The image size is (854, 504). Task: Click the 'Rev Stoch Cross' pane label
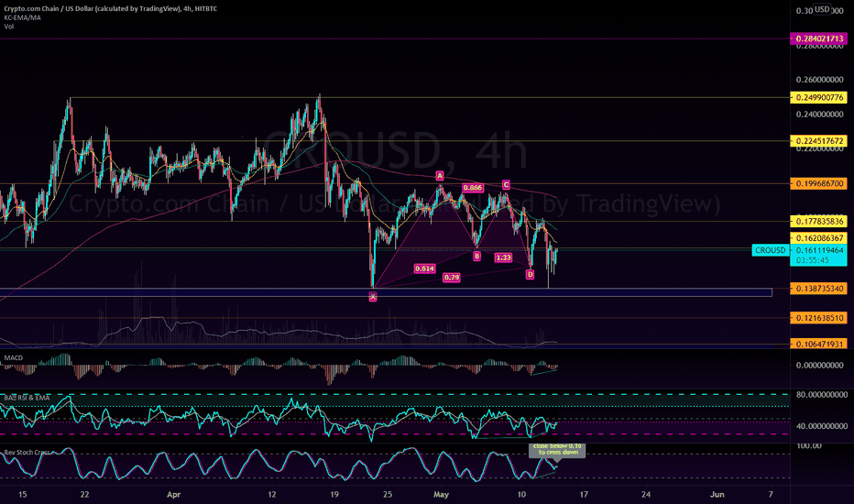tap(27, 453)
